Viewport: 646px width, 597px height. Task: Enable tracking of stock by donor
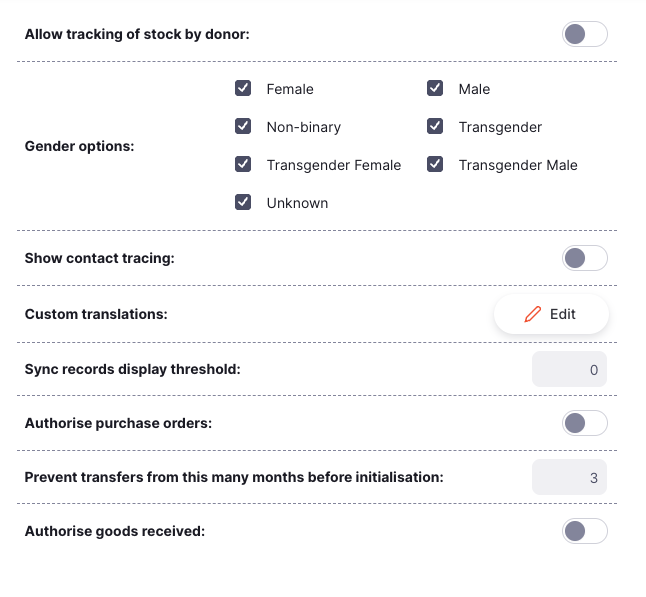pos(584,35)
